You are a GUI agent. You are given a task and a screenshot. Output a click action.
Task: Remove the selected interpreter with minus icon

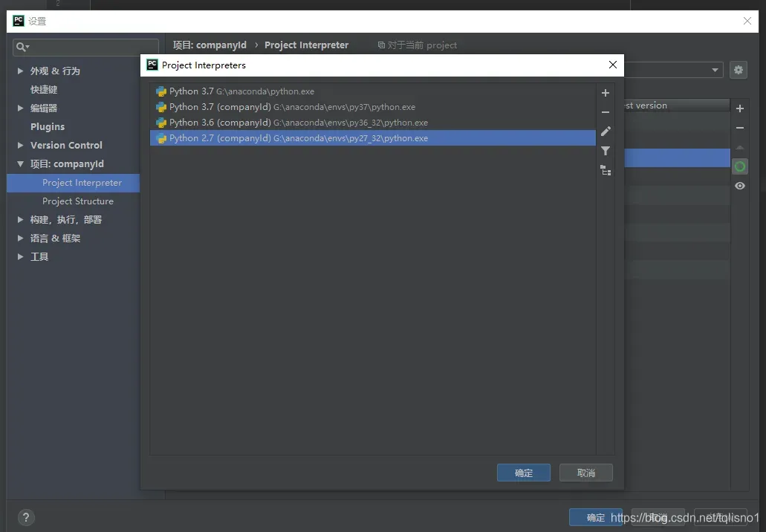pyautogui.click(x=606, y=112)
